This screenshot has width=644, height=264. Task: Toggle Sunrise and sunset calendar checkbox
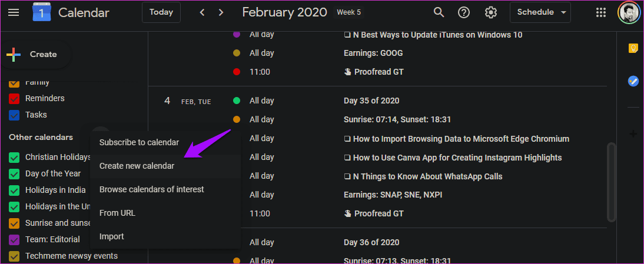coord(14,223)
